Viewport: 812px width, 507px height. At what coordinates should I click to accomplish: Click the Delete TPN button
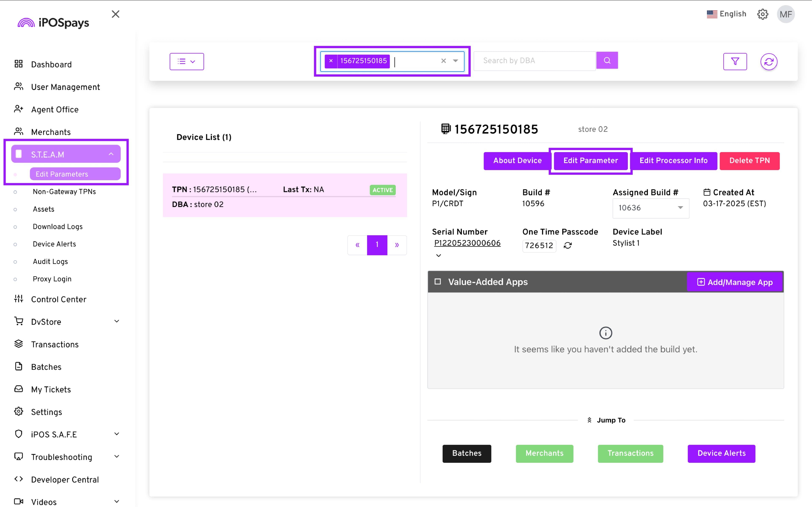[749, 161]
